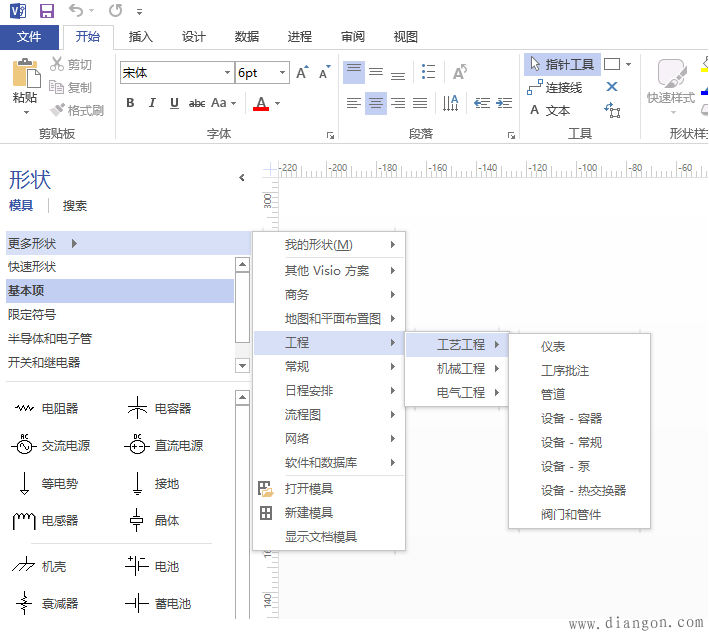Viewport: 709px width, 637px height.
Task: Open the File tab
Action: pos(29,37)
